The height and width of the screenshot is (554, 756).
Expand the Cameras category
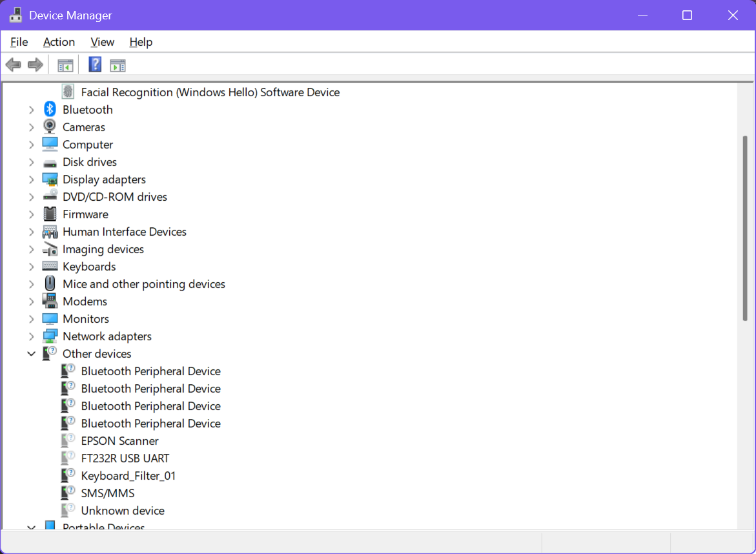click(32, 127)
